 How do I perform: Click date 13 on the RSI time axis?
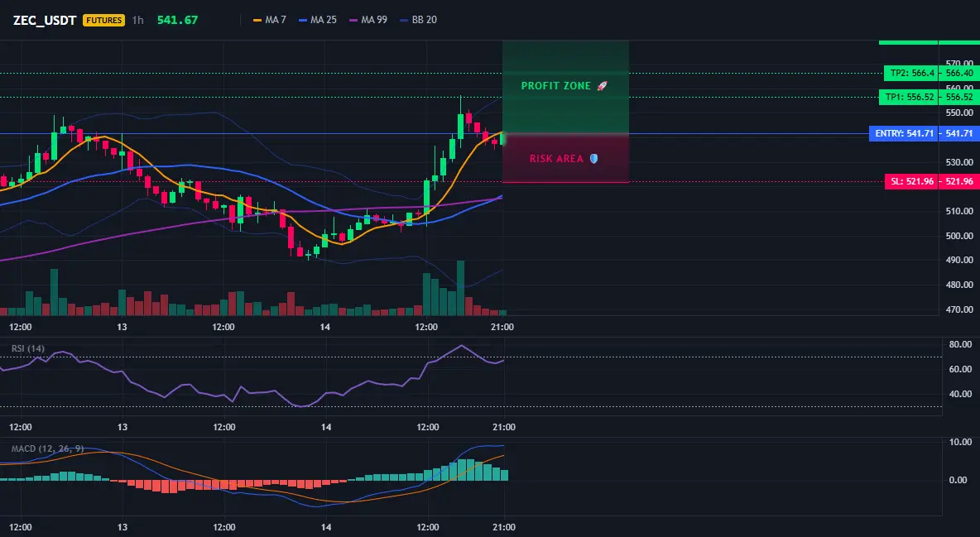[x=122, y=427]
